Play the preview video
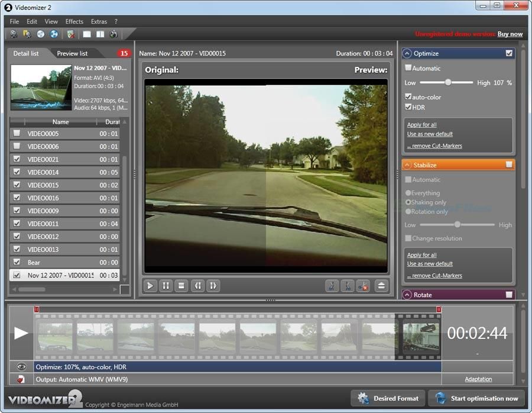The width and height of the screenshot is (532, 413). point(150,286)
